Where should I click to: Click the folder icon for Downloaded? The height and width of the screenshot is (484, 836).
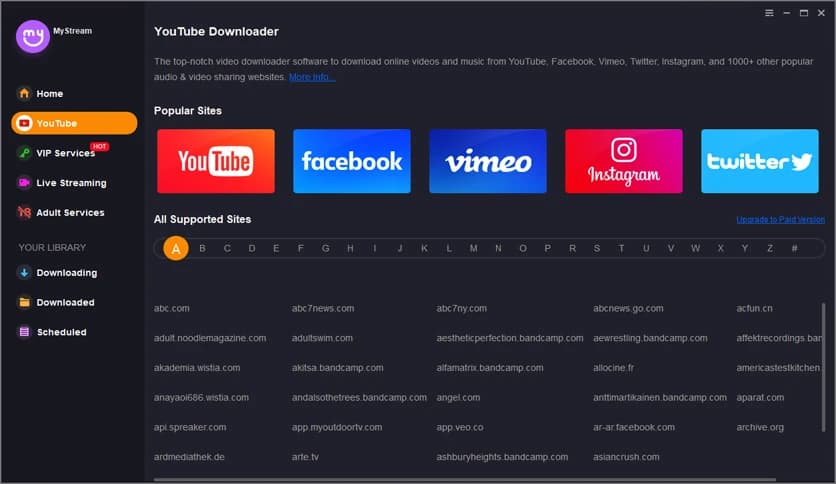click(24, 302)
